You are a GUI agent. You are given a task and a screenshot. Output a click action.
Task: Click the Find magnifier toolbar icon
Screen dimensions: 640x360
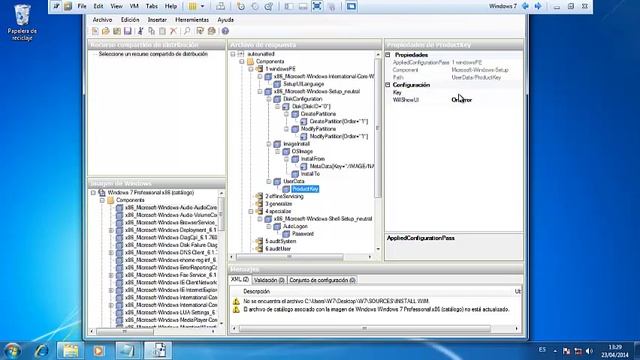[187, 31]
